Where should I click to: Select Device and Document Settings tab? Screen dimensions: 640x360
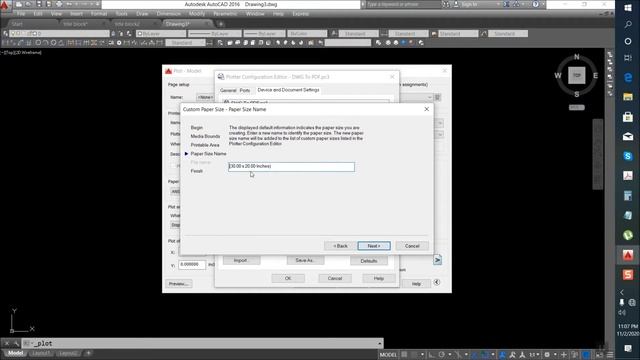tap(288, 90)
